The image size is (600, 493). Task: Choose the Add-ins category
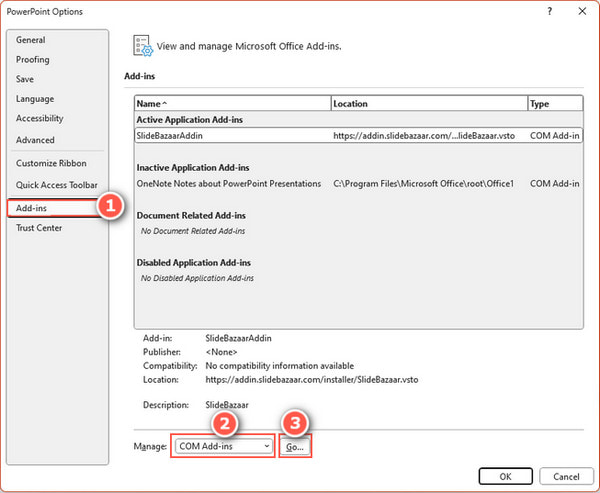pyautogui.click(x=53, y=208)
